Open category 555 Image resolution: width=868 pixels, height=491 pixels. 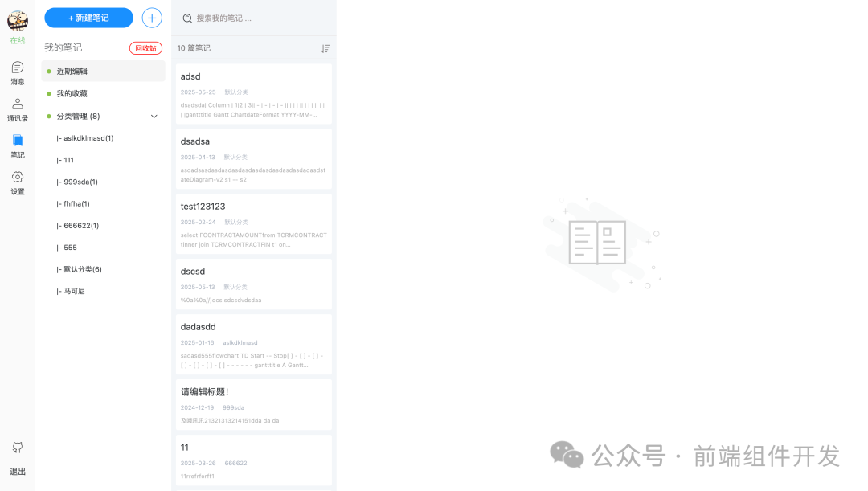(67, 248)
